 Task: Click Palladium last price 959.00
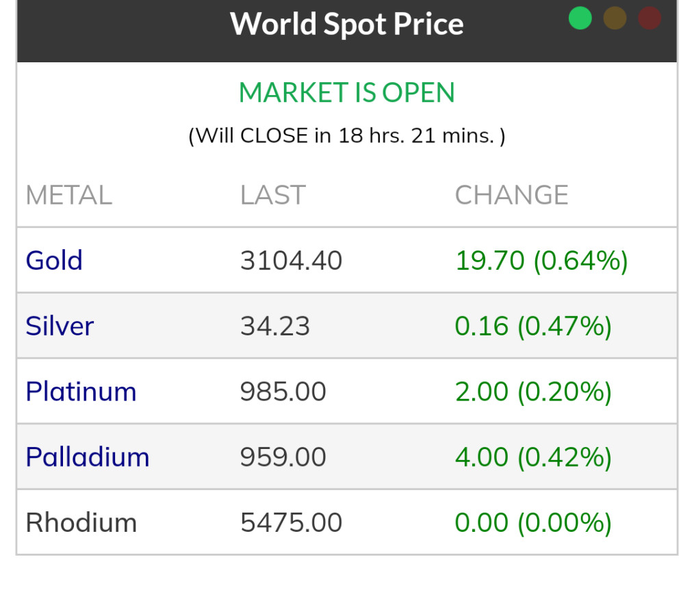[283, 457]
